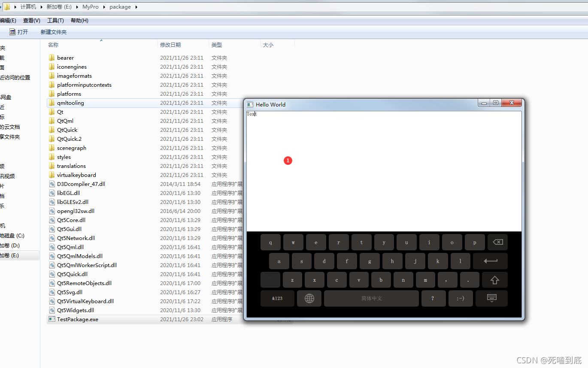The width and height of the screenshot is (588, 368).
Task: Select the iconengines folder icon
Action: (x=52, y=67)
